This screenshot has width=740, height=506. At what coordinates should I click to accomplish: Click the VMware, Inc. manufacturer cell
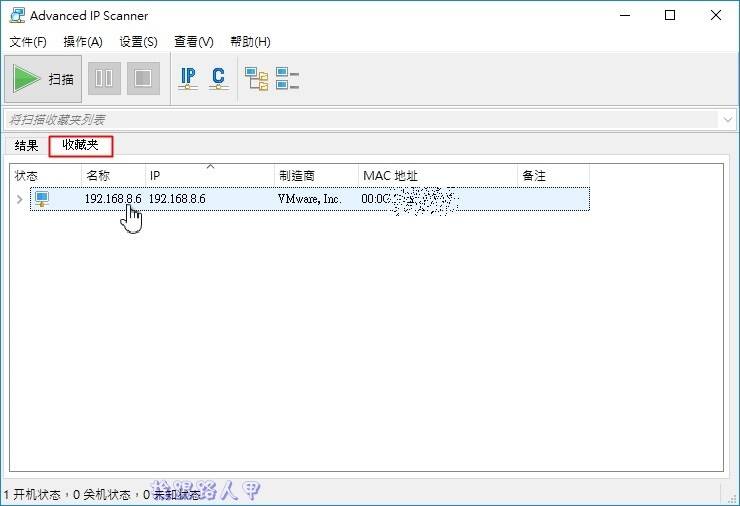click(x=309, y=199)
